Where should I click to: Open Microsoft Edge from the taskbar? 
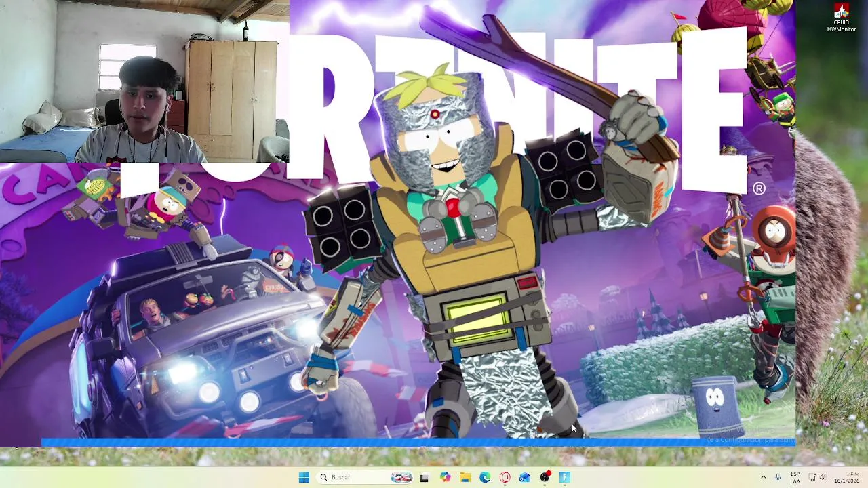(485, 477)
